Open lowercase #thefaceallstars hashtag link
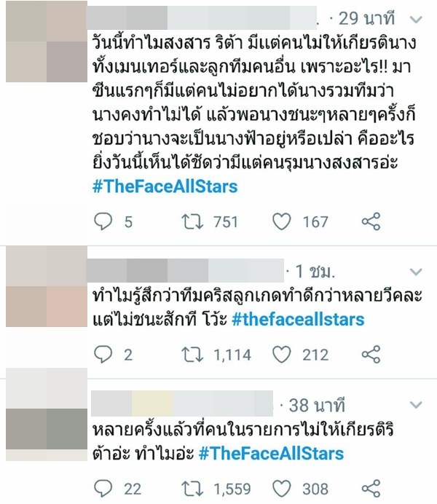This screenshot has width=437, height=504. pos(298,320)
